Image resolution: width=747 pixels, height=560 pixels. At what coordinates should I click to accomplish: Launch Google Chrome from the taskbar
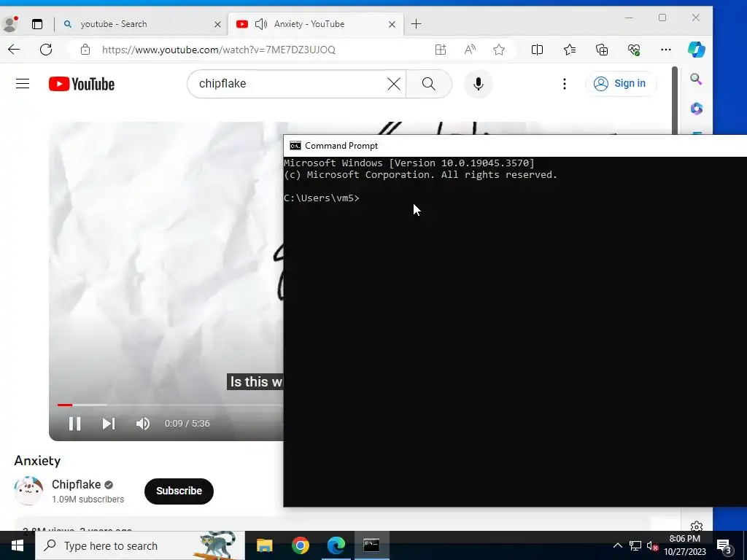click(x=300, y=545)
